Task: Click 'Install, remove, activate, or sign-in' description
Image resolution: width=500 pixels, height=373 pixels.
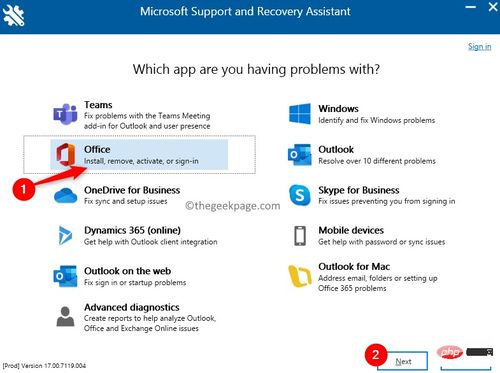Action: pyautogui.click(x=141, y=161)
